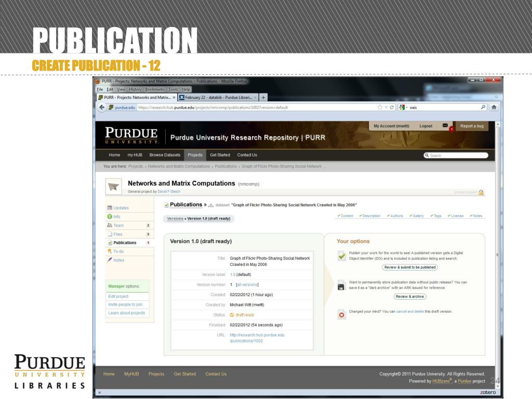Viewport: 532px width, 399px height.
Task: Select Projects in the navigation bar
Action: [195, 155]
